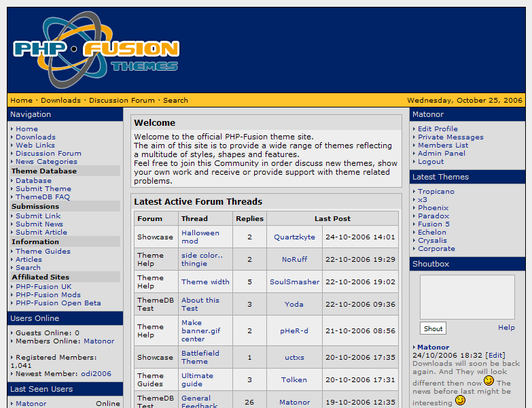This screenshot has height=408, width=532.
Task: Open the Submit Link page
Action: (38, 216)
